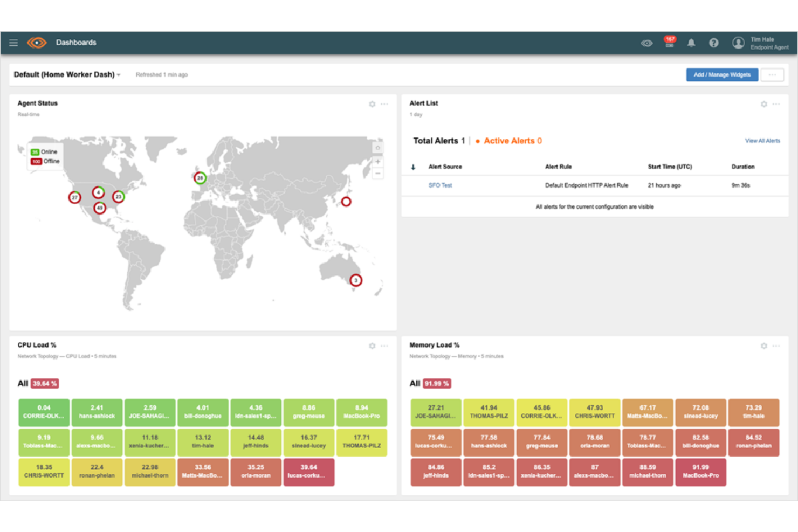Click View All Alerts link
The width and height of the screenshot is (798, 532).
coord(762,141)
